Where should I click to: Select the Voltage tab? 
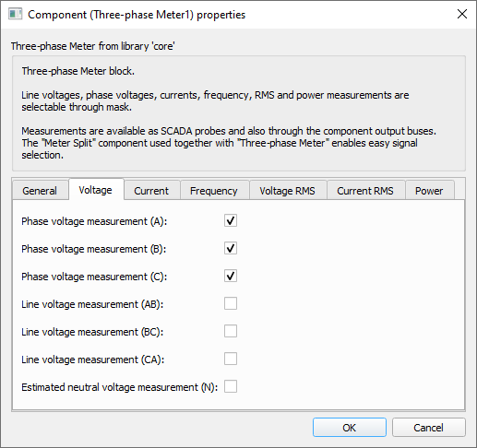96,190
